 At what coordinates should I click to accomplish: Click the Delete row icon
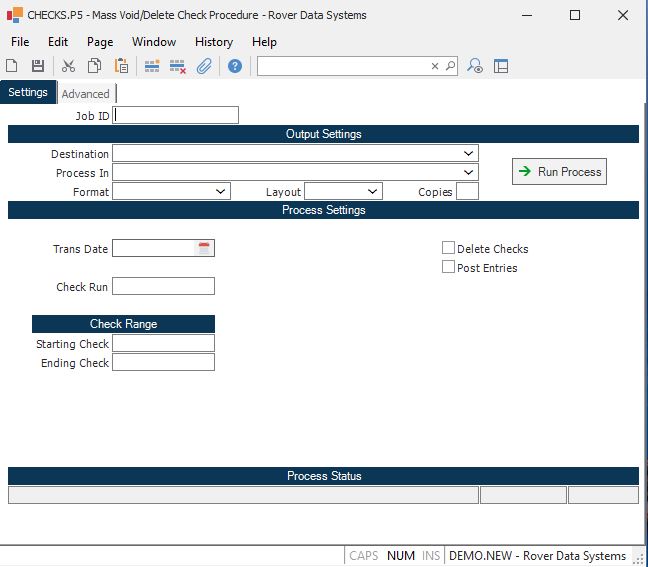pos(178,66)
